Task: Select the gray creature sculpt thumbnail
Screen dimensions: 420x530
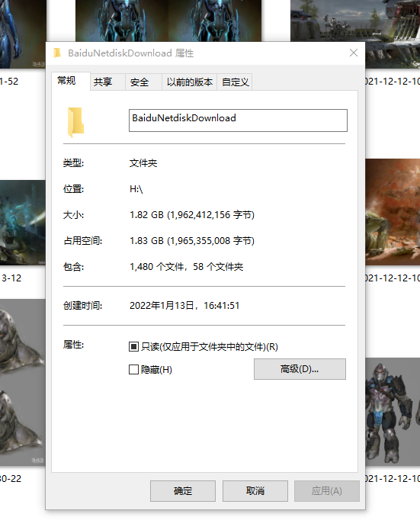Action: 23,382
